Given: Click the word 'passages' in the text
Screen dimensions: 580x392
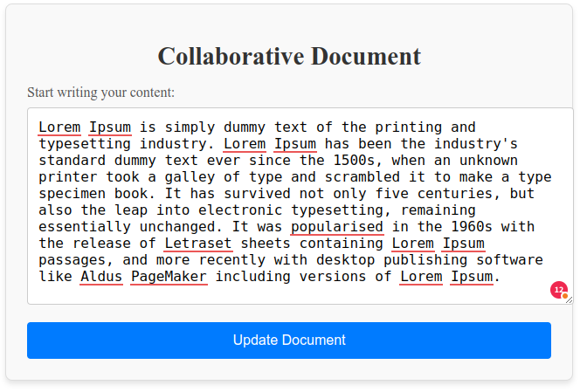Looking at the screenshot, I should (72, 260).
